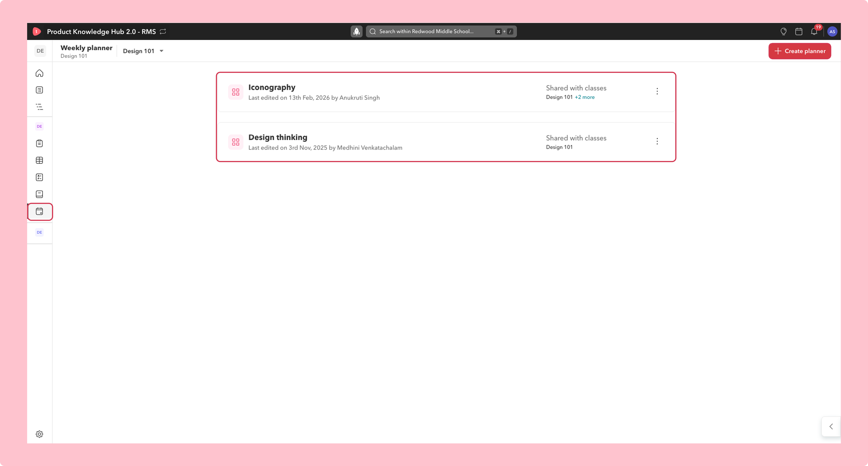This screenshot has width=868, height=466.
Task: Open the table grid icon in the sidebar
Action: pos(39,160)
